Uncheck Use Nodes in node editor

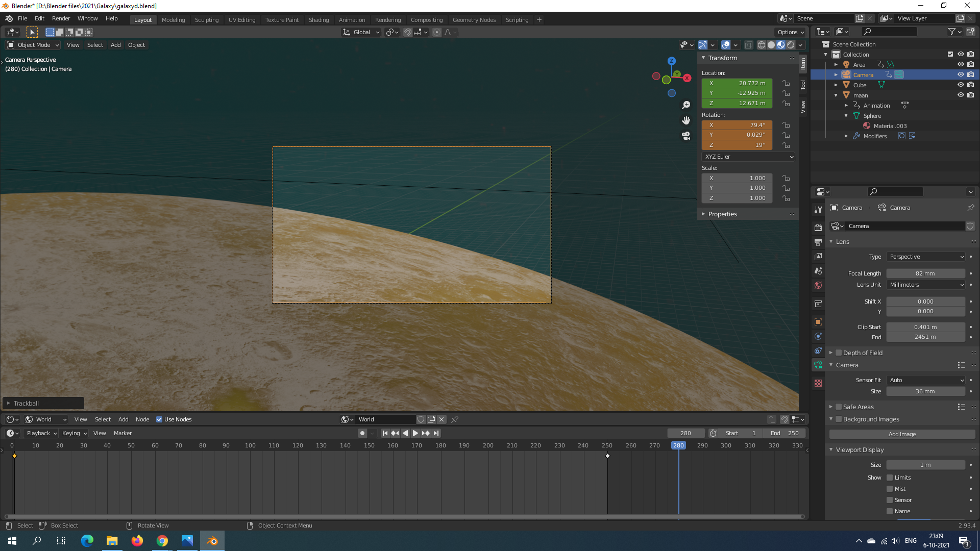tap(159, 419)
